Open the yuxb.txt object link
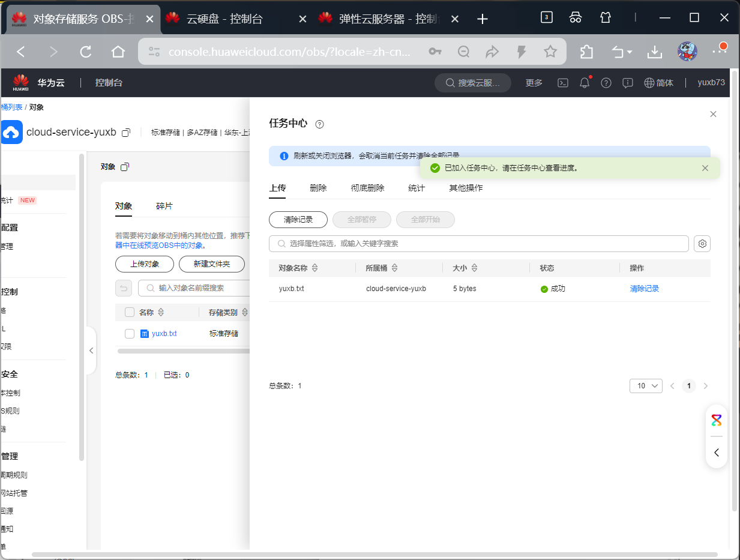The height and width of the screenshot is (560, 740). pyautogui.click(x=164, y=334)
